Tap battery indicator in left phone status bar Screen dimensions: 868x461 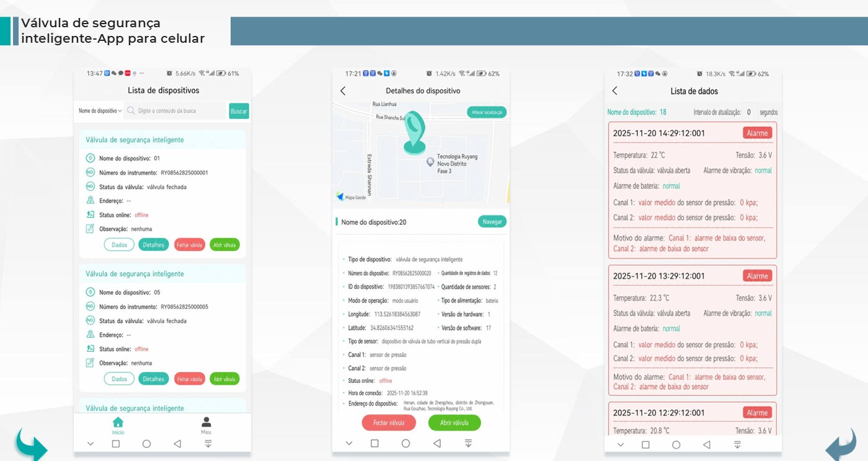(221, 73)
